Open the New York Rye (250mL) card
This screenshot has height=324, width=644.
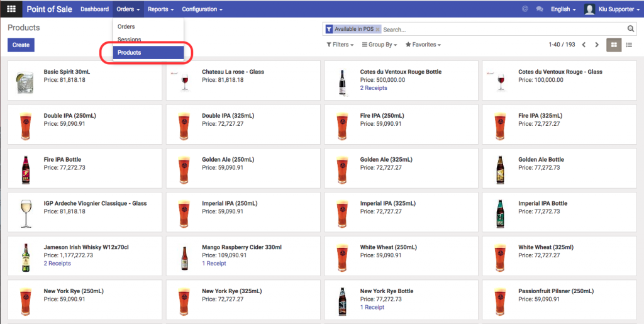(x=85, y=300)
